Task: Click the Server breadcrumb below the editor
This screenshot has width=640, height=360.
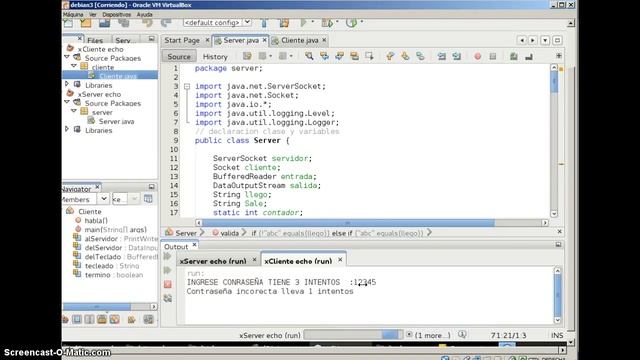Action: pos(186,233)
